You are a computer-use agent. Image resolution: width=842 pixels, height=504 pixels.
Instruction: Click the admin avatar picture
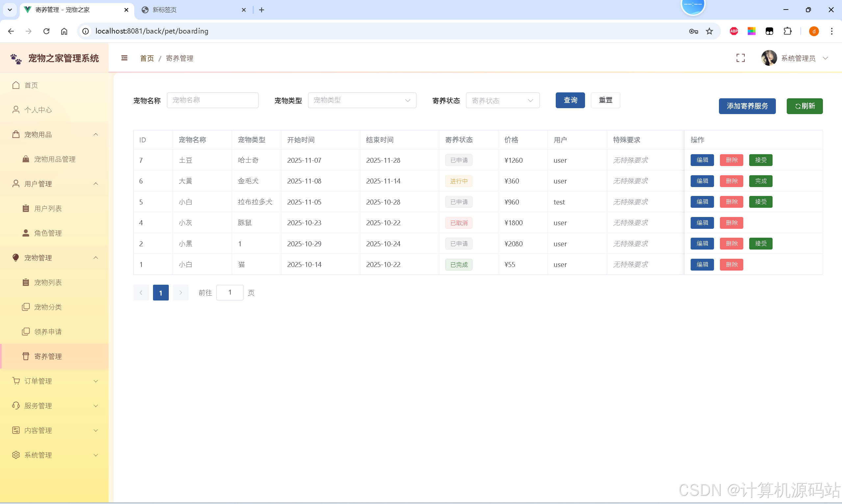point(769,58)
